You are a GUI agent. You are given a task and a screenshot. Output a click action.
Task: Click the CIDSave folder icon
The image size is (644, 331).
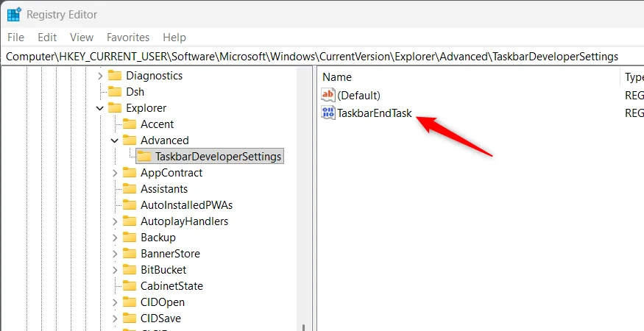click(130, 318)
